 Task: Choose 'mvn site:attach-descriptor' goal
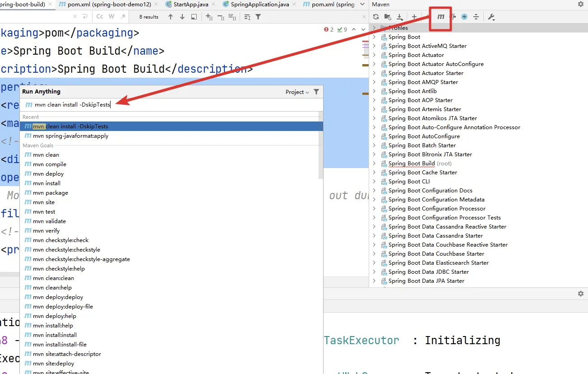tap(170, 354)
